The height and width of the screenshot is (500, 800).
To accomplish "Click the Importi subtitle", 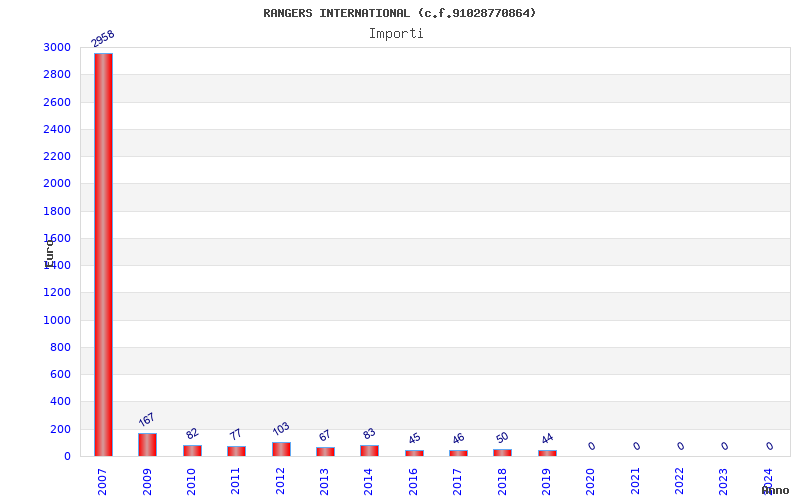I will (x=396, y=34).
